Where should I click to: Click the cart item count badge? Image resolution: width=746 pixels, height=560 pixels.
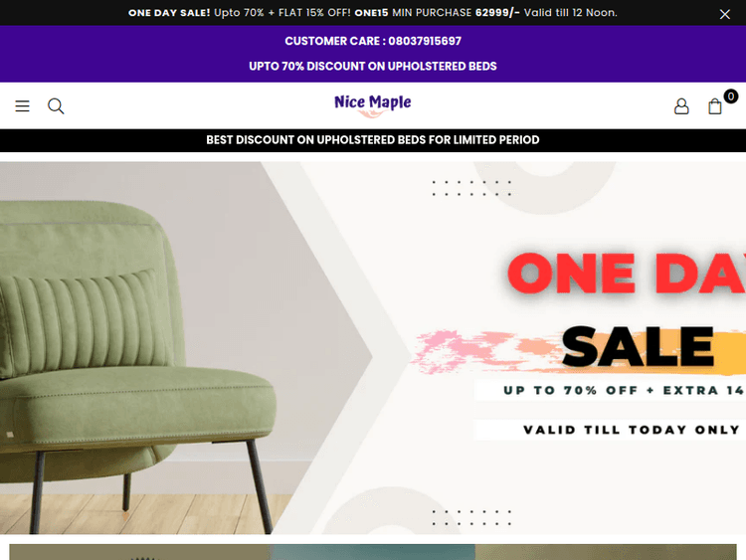[x=731, y=96]
